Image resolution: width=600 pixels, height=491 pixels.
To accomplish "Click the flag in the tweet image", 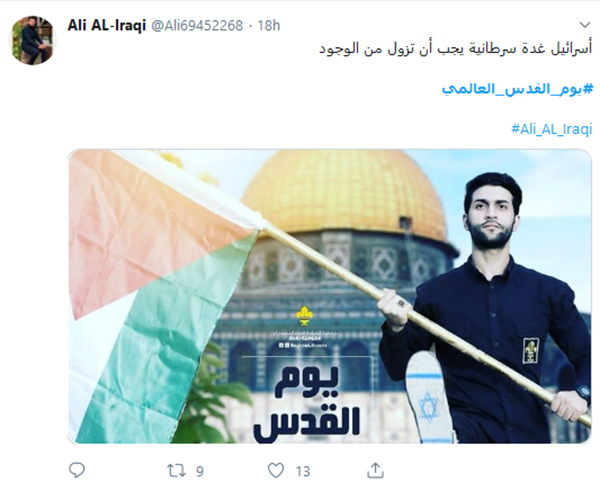I will tap(163, 295).
